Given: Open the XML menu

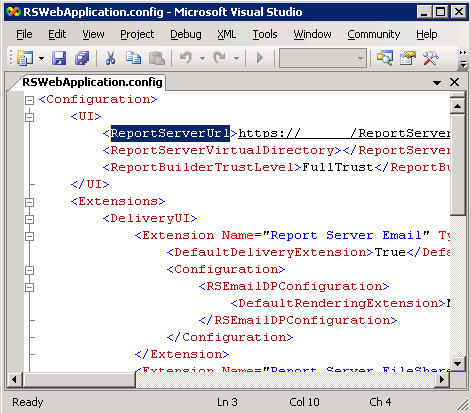Looking at the screenshot, I should point(227,34).
